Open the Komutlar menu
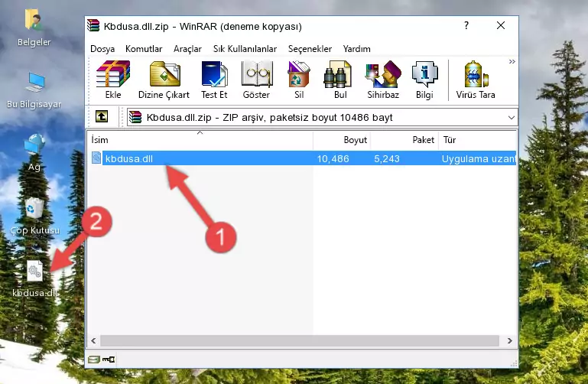 144,49
